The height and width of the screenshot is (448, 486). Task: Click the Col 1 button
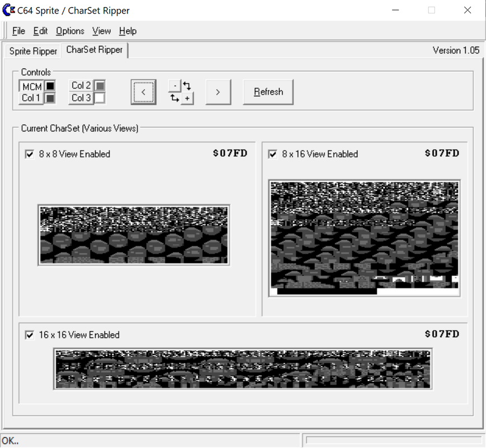tap(31, 99)
